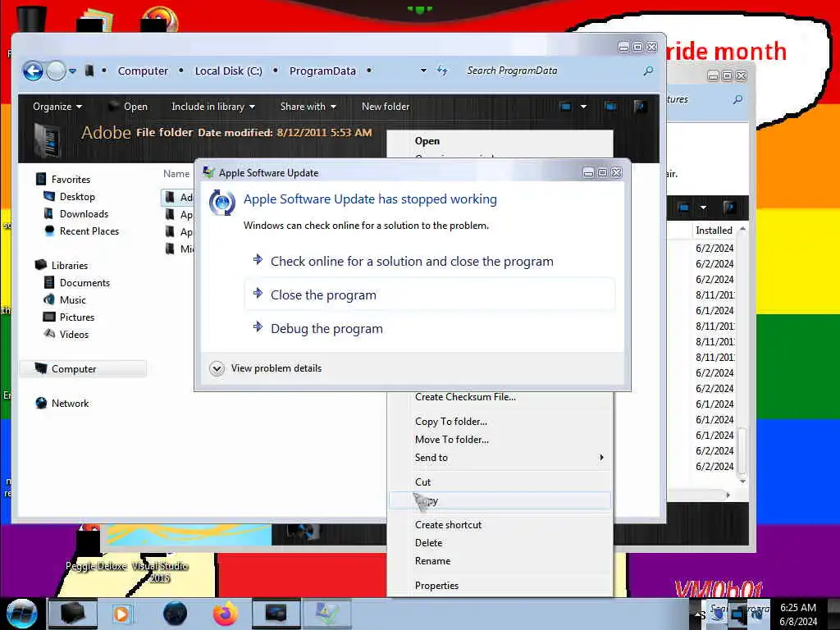The height and width of the screenshot is (630, 840).
Task: Click Open in the context menu
Action: click(500, 141)
